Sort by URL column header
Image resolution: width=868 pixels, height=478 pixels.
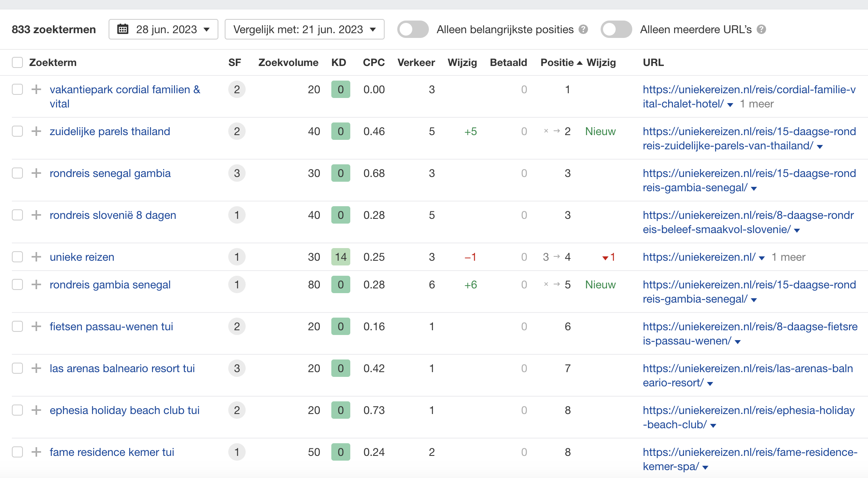653,62
